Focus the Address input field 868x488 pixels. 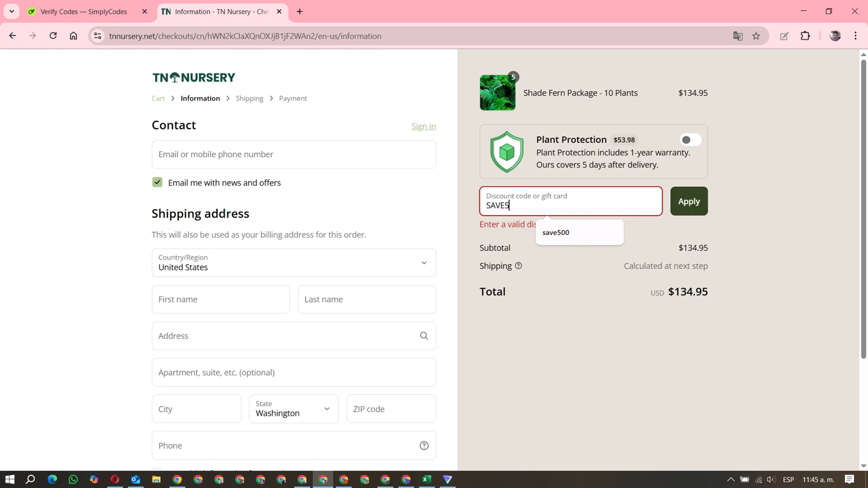(x=294, y=336)
